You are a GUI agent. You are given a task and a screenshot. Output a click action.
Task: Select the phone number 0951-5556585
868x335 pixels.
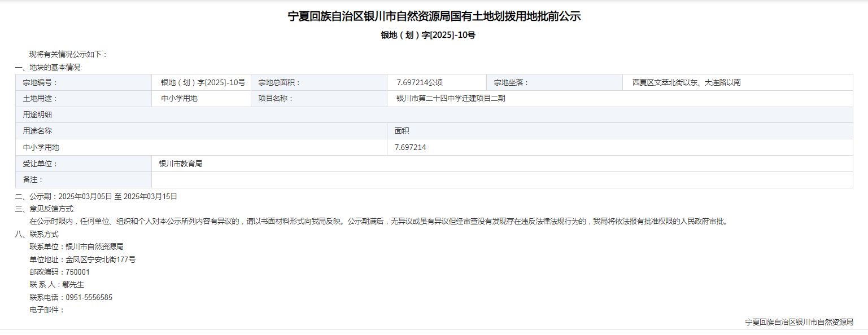tap(89, 297)
